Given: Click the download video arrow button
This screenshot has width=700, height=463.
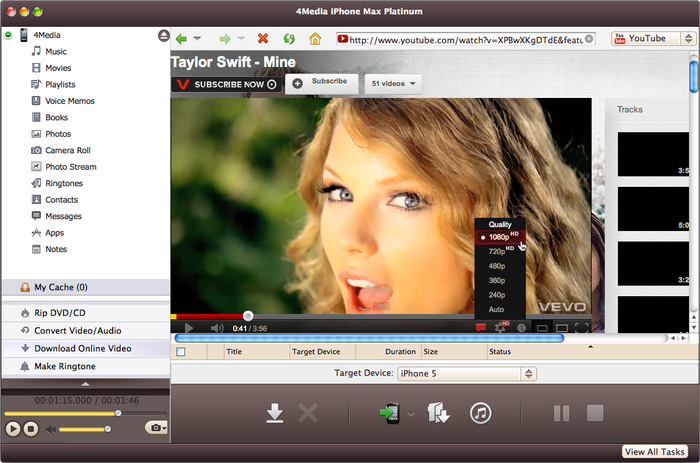Looking at the screenshot, I should click(x=275, y=413).
